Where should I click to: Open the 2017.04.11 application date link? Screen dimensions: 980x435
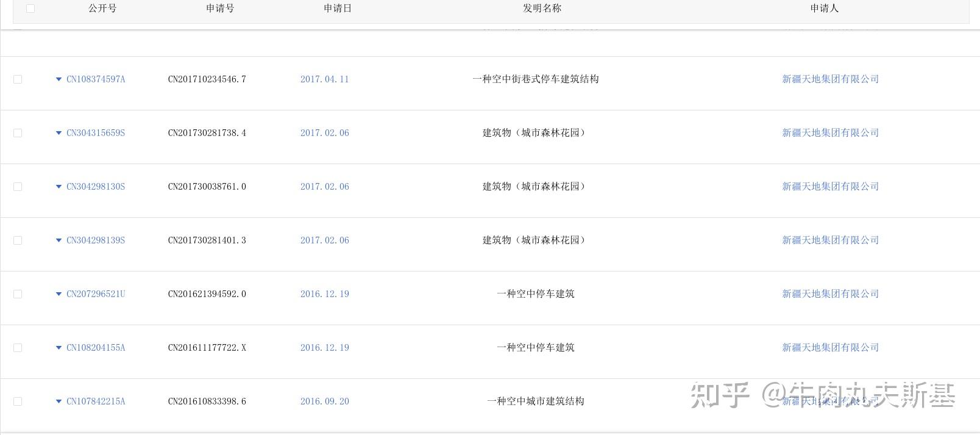click(324, 79)
